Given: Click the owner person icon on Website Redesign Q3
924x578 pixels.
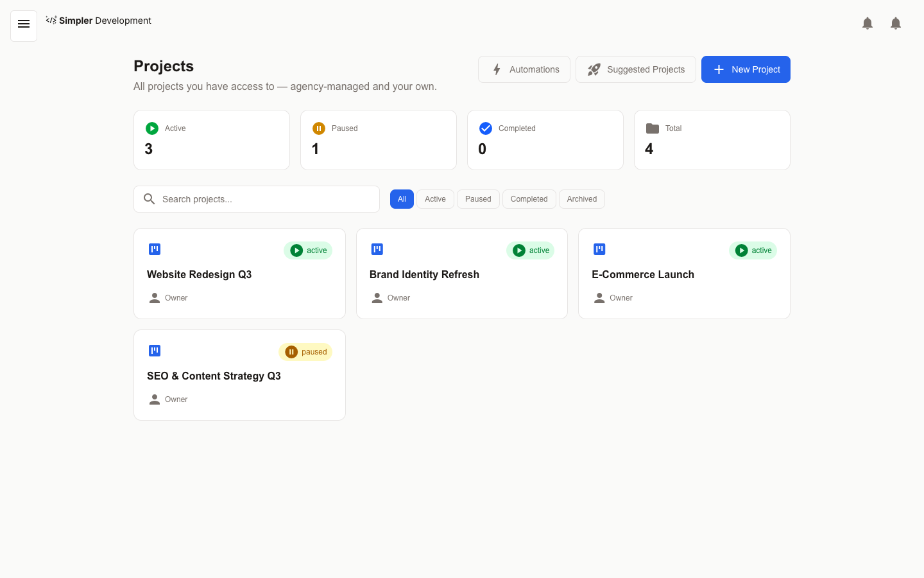Looking at the screenshot, I should coord(155,298).
